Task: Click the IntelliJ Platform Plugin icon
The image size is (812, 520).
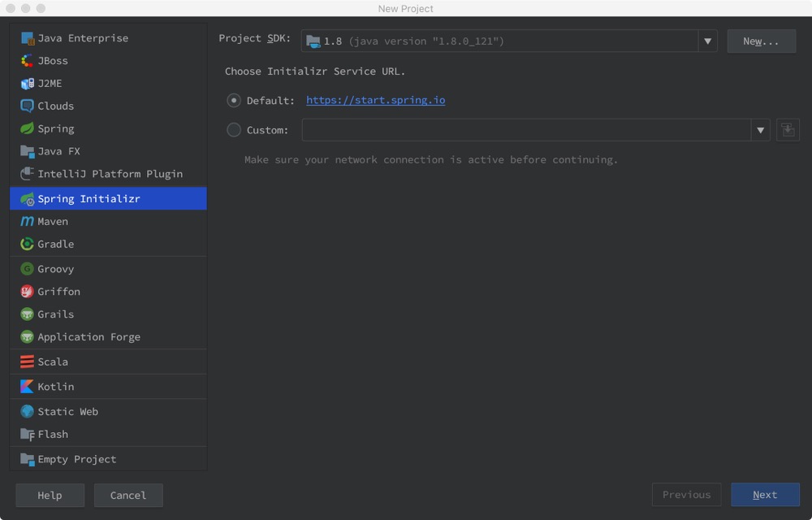Action: [28, 174]
